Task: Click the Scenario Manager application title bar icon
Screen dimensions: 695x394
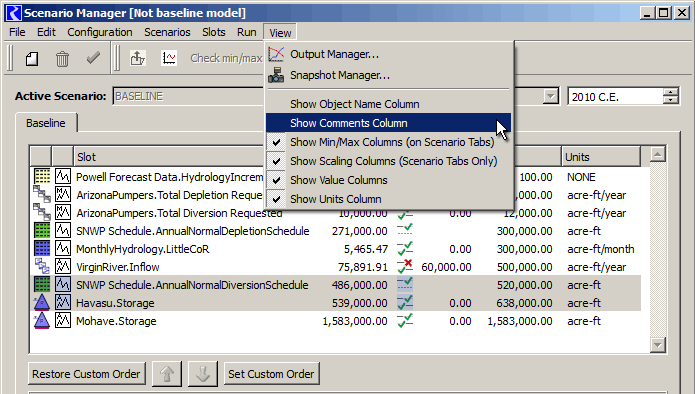Action: coord(14,13)
